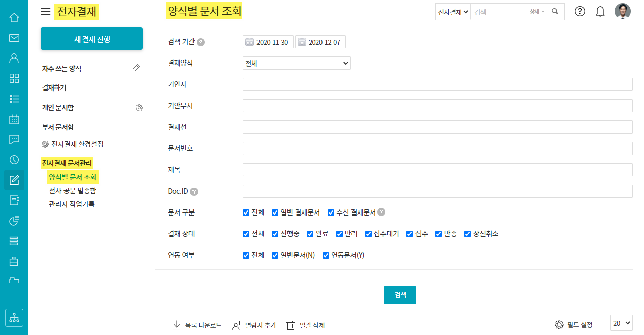This screenshot has width=644, height=335.
Task: Select 관리자 작업기록 in the sidebar
Action: pos(72,204)
